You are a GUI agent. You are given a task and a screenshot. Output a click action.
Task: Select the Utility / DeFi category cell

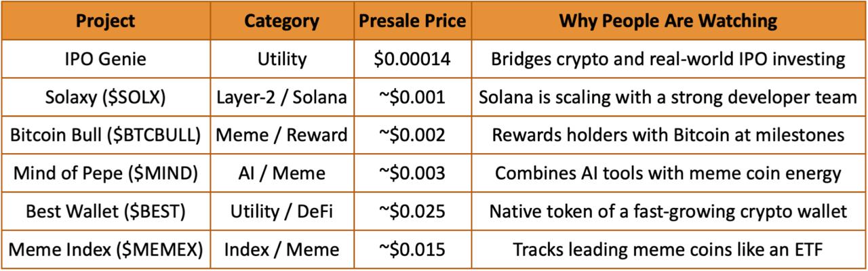[281, 211]
